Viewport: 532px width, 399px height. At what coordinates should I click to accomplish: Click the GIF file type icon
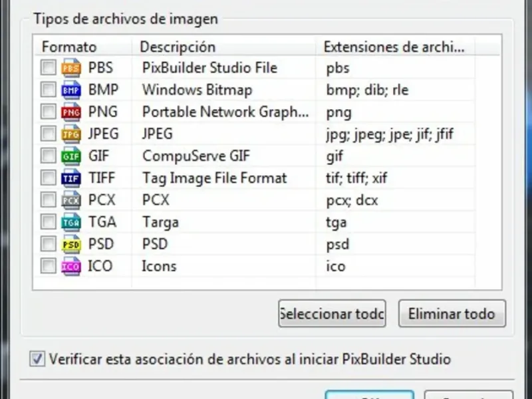[70, 156]
